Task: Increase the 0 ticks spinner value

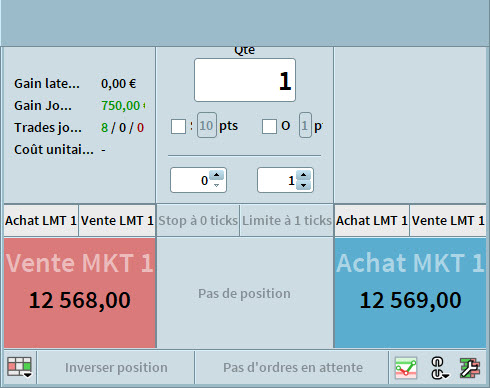Action: (x=217, y=175)
